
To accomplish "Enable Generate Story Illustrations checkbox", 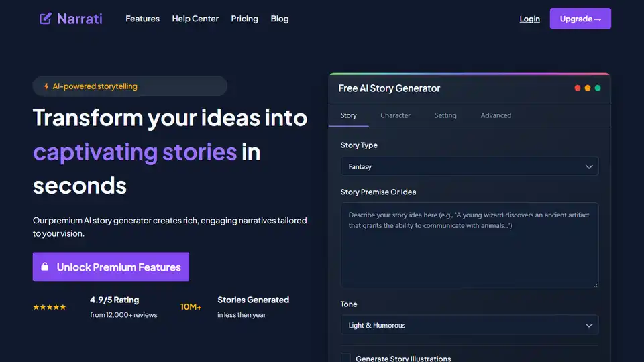I will [x=345, y=359].
